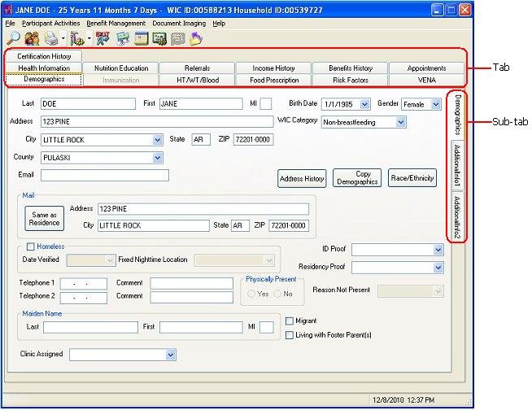Click the Mail City field LITTLE ROCK
This screenshot has width=532, height=410.
click(154, 225)
